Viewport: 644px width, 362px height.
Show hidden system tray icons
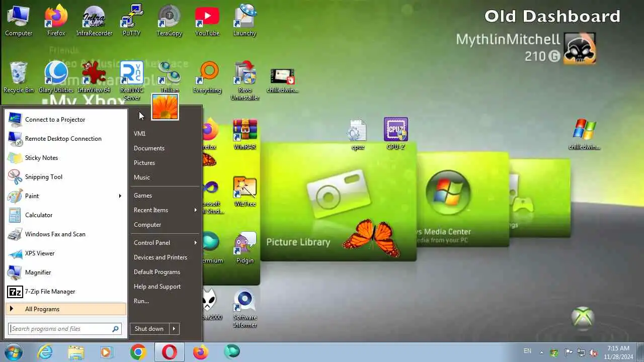(x=541, y=352)
